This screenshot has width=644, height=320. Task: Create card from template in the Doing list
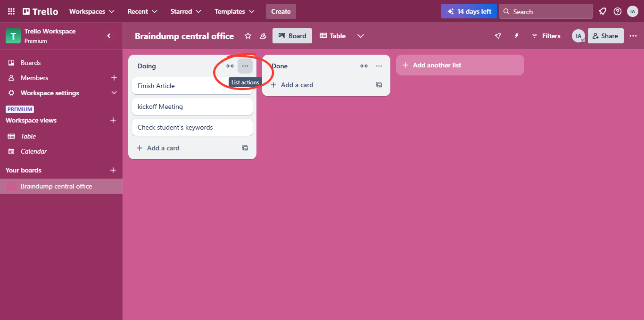click(245, 148)
